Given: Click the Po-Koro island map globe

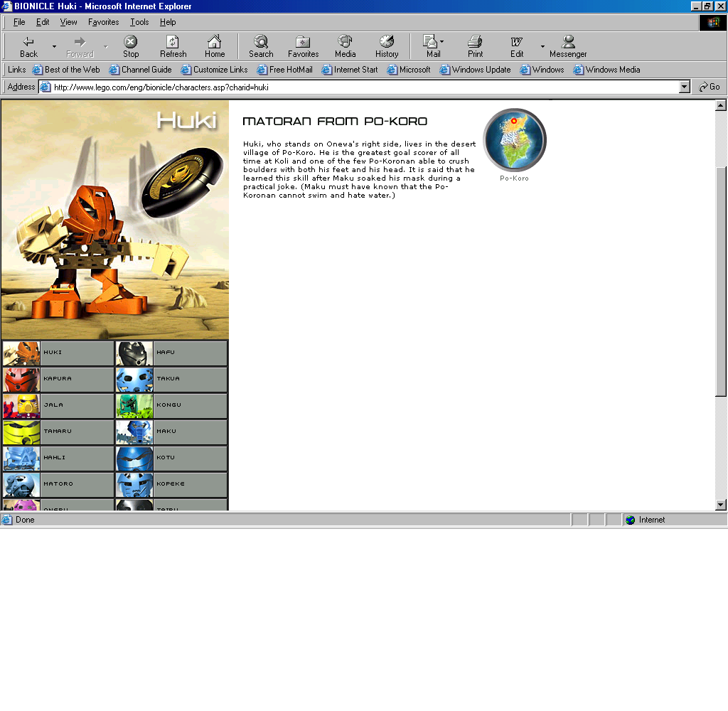Looking at the screenshot, I should click(x=515, y=140).
